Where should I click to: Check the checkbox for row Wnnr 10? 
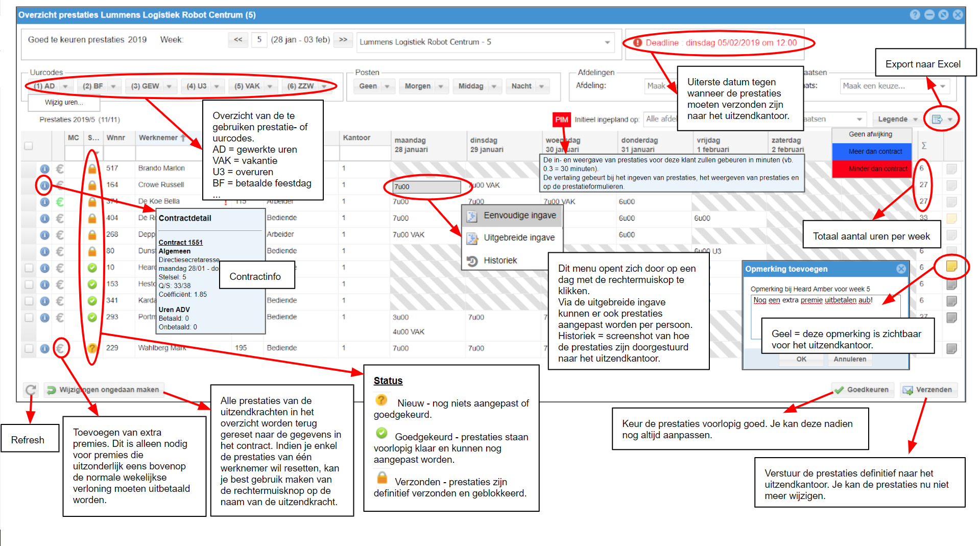29,268
